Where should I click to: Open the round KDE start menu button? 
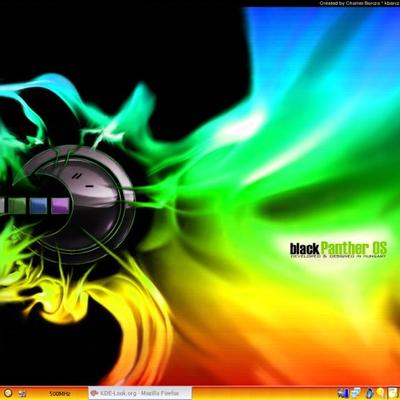(8, 393)
